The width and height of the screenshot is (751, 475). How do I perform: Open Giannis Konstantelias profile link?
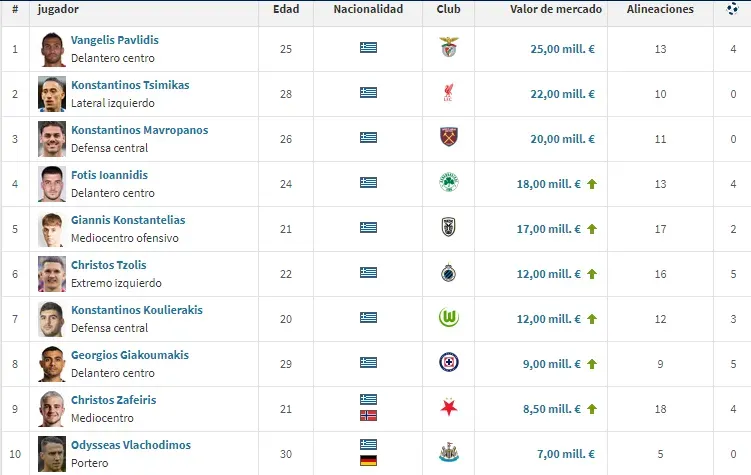tap(128, 220)
